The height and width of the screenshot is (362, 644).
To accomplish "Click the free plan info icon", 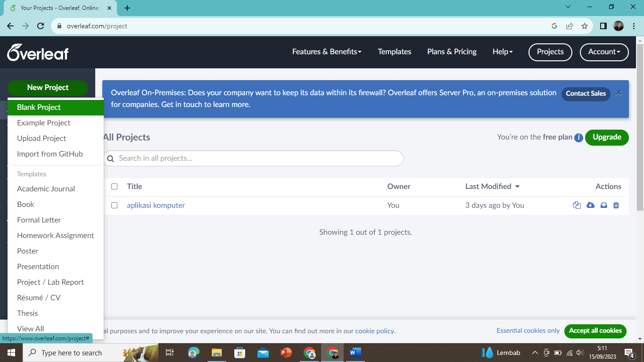I will click(578, 138).
